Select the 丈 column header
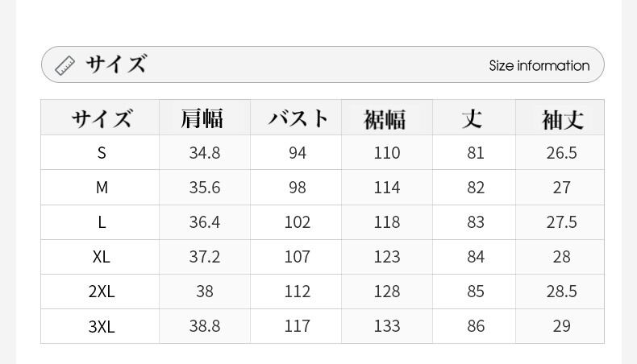637x364 pixels. tap(473, 119)
